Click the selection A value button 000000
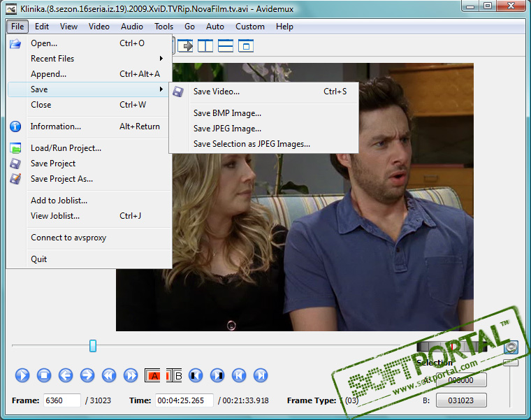Viewport: 531px width, 420px height. pyautogui.click(x=461, y=380)
